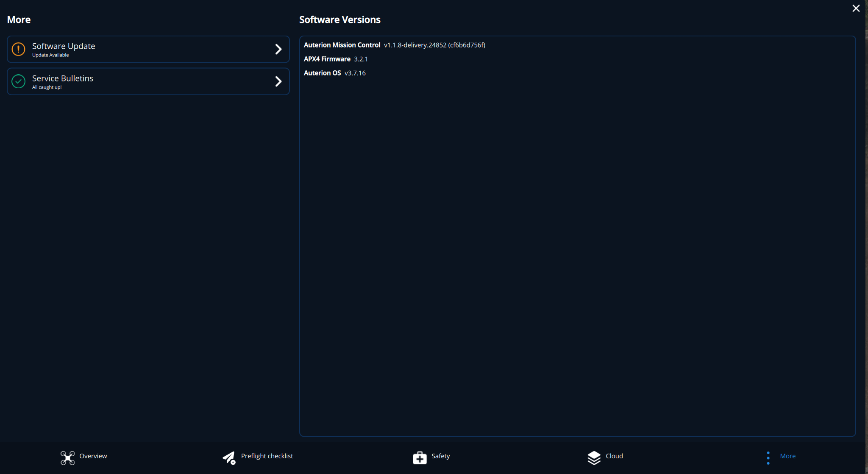Click the green checkmark Service Bulletins icon
Viewport: 868px width, 474px height.
(x=18, y=81)
